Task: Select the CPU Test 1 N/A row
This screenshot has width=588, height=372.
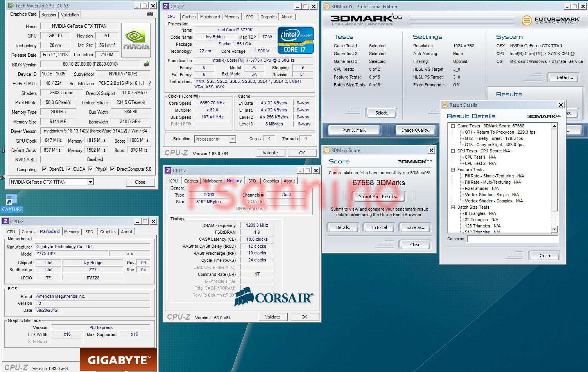Action: coord(480,157)
